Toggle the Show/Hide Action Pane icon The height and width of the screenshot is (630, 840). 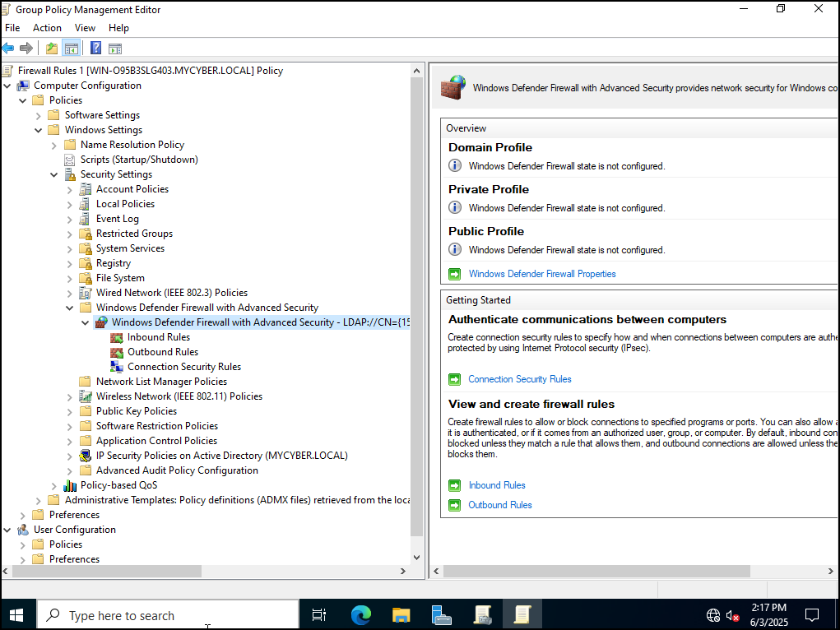(x=114, y=49)
